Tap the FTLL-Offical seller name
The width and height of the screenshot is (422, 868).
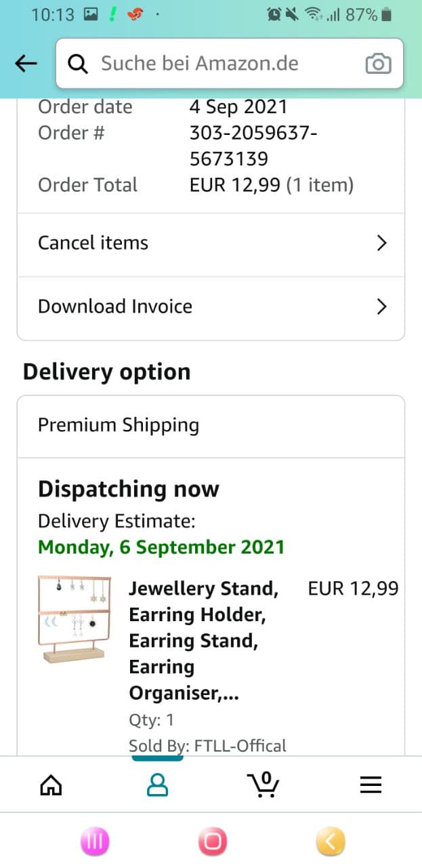pos(240,746)
